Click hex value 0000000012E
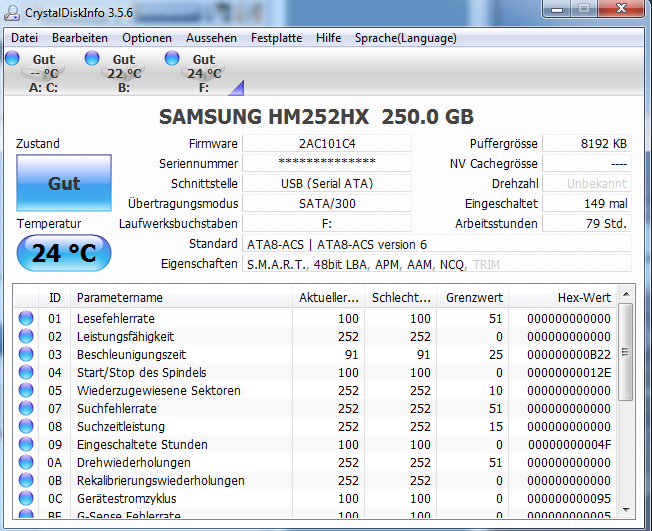The width and height of the screenshot is (652, 531). pyautogui.click(x=569, y=373)
